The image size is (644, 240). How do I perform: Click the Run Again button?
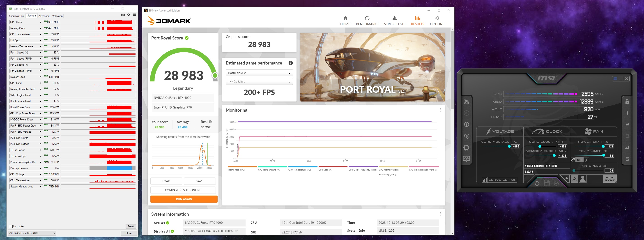(x=184, y=199)
